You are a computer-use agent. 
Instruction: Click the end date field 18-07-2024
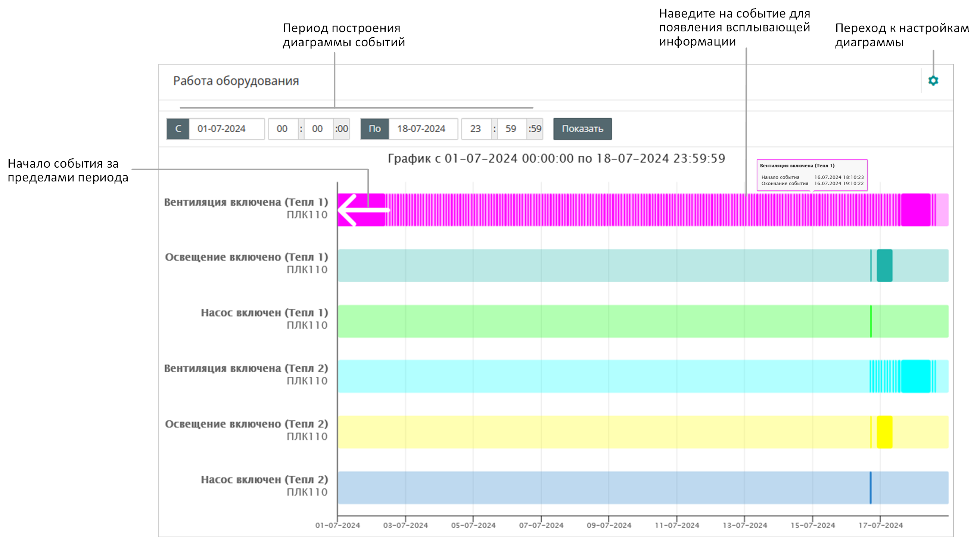click(x=423, y=128)
